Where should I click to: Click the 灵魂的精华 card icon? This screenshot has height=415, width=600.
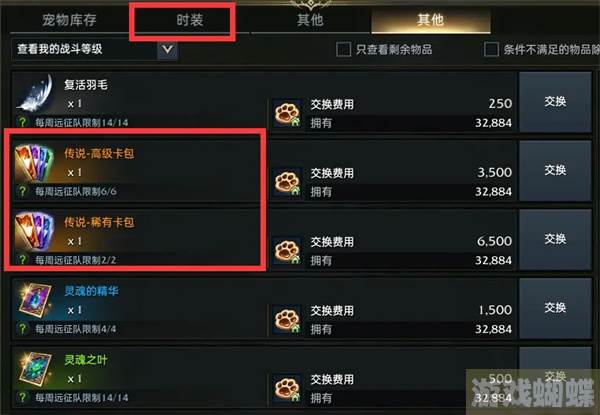pos(35,300)
